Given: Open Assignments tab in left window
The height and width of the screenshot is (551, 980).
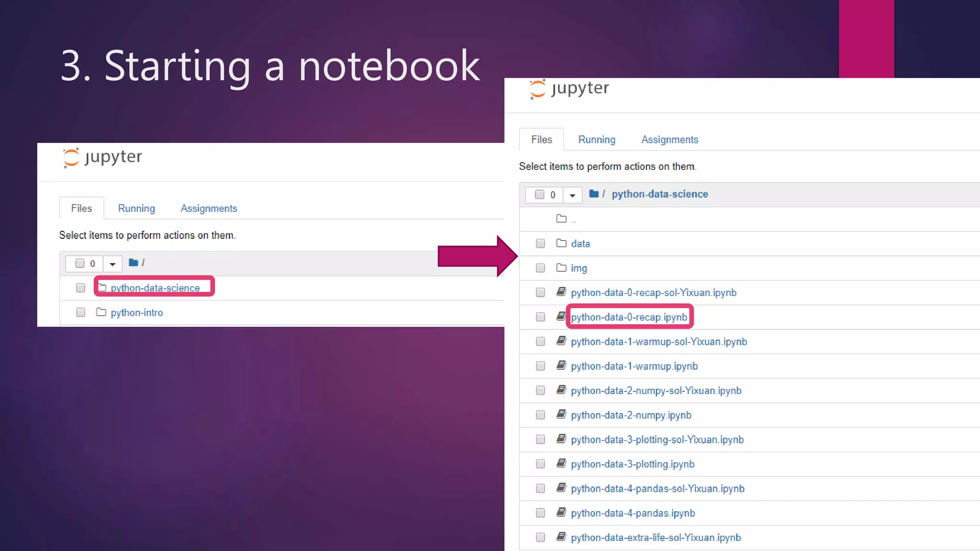Looking at the screenshot, I should (209, 209).
